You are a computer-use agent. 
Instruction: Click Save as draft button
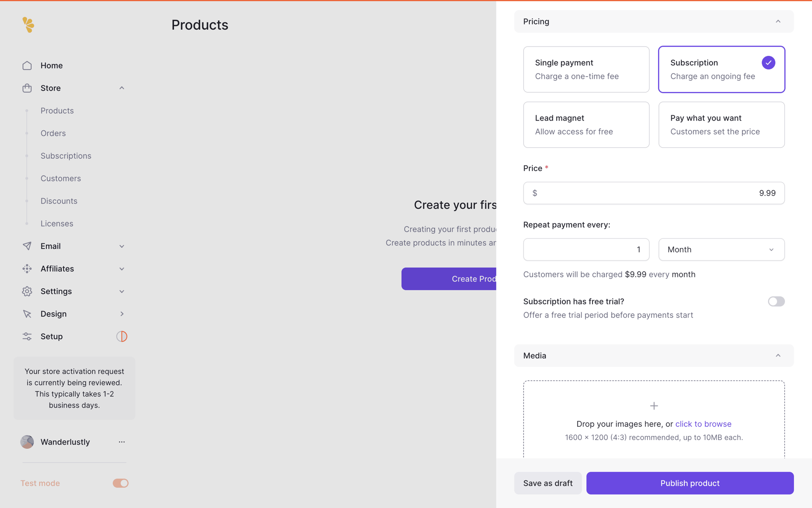pos(548,483)
